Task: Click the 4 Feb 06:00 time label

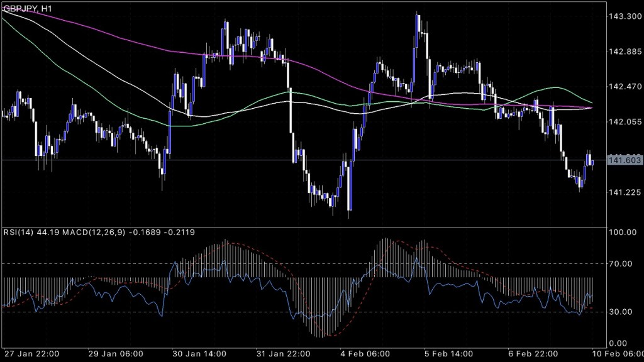Action: pos(366,354)
